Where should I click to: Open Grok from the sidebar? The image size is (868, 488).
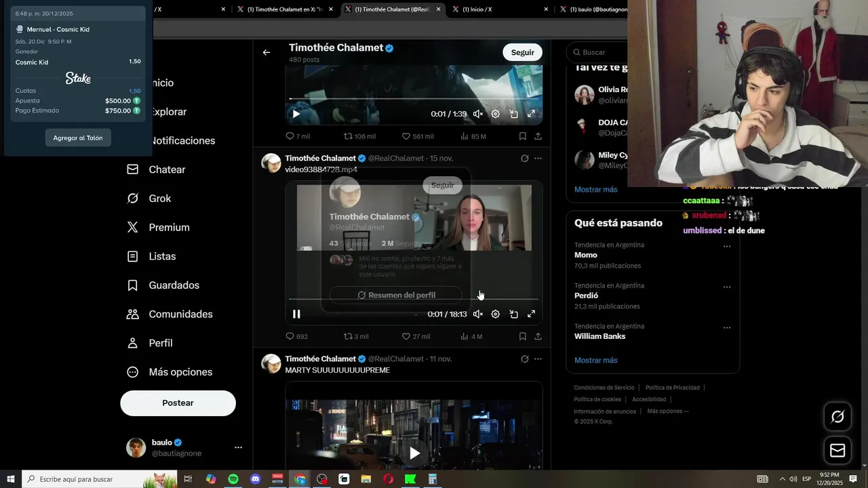[149, 199]
